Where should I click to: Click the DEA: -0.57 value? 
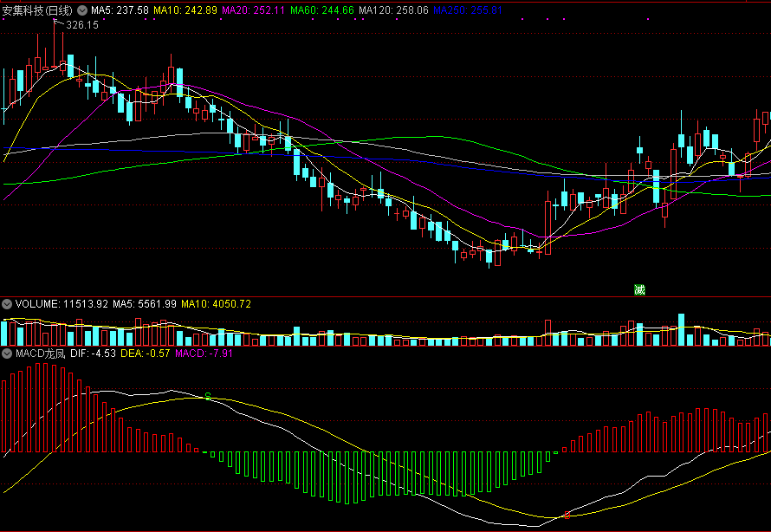[145, 354]
